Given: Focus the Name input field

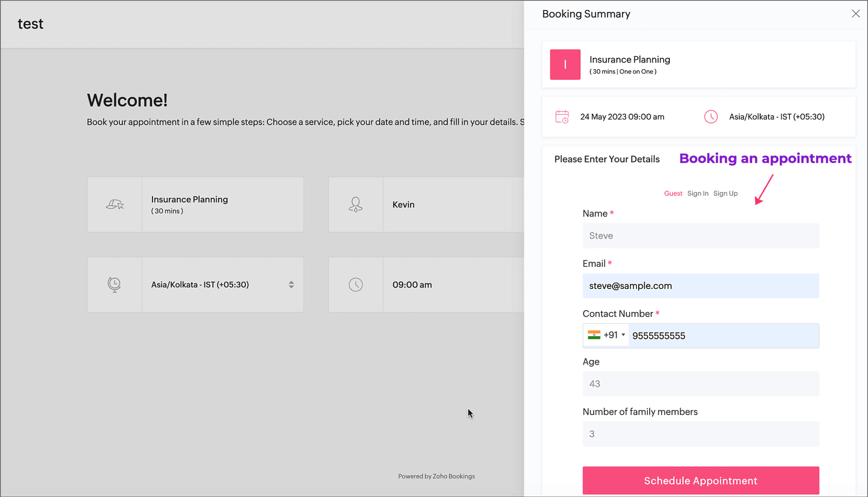Looking at the screenshot, I should pos(700,236).
